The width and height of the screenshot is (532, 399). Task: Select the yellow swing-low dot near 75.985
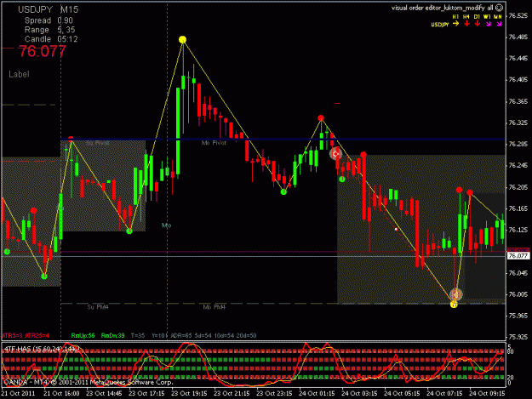tap(454, 305)
